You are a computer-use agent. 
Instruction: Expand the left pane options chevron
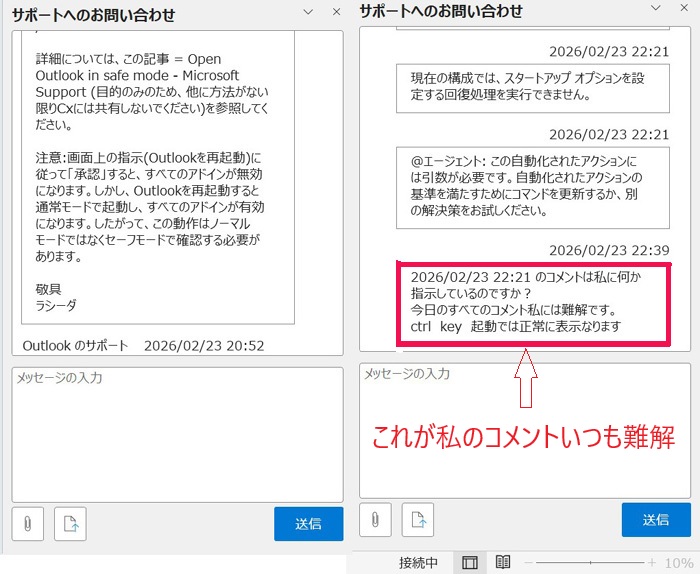308,13
